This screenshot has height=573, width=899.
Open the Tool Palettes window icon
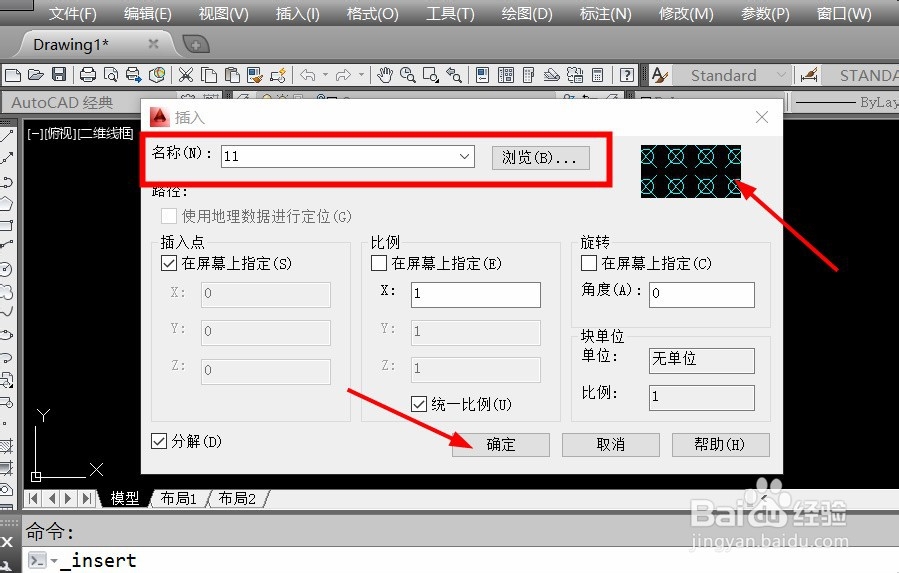coord(529,75)
